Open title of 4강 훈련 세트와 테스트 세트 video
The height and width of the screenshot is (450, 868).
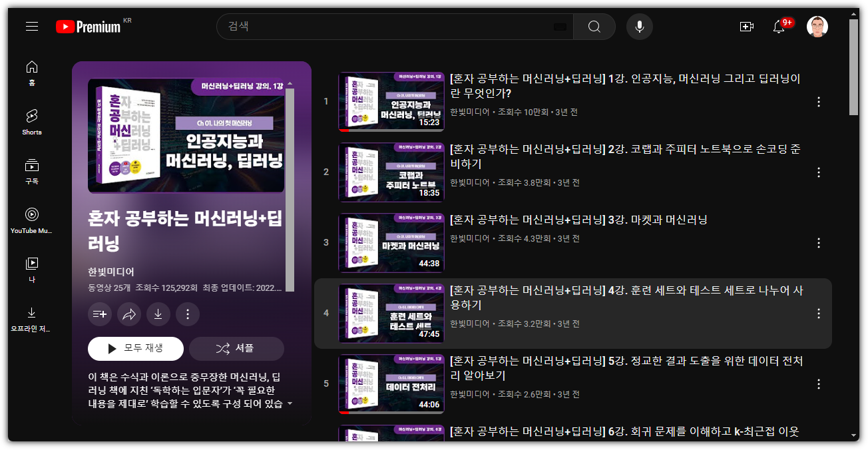(626, 298)
